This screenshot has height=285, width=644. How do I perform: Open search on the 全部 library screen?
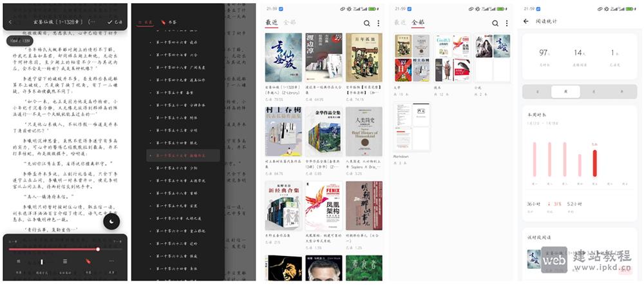click(495, 23)
